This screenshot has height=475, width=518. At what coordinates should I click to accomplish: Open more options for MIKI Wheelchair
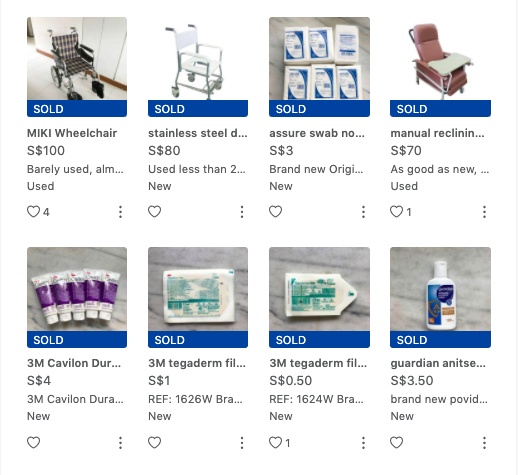tap(121, 212)
